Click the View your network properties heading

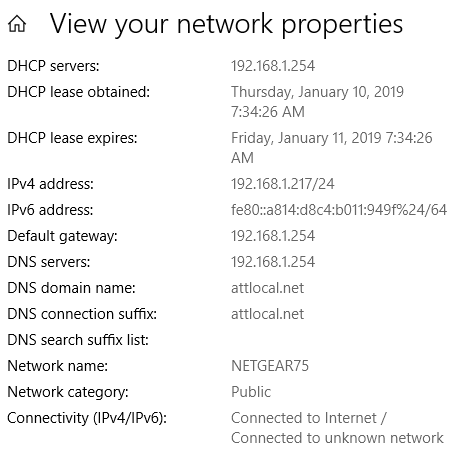226,25
